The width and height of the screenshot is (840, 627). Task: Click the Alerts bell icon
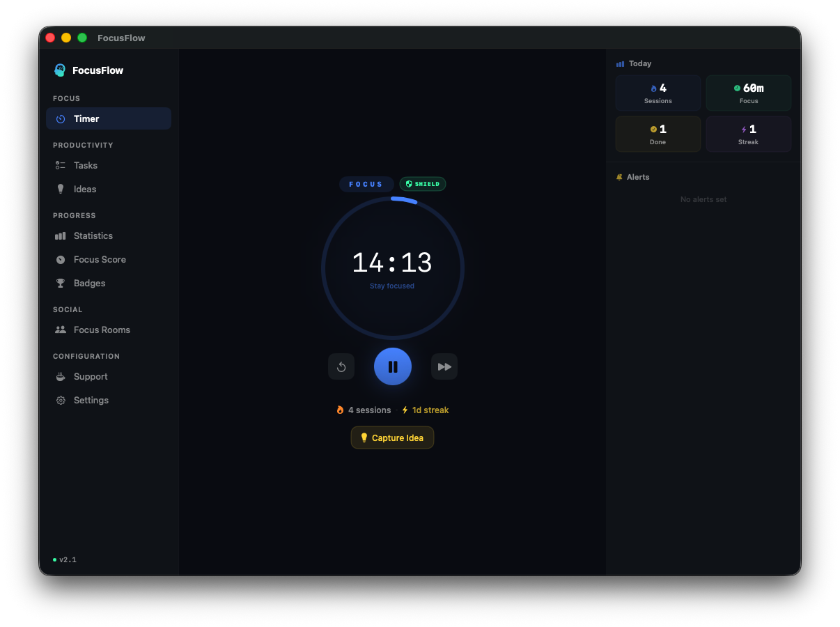[x=619, y=177]
